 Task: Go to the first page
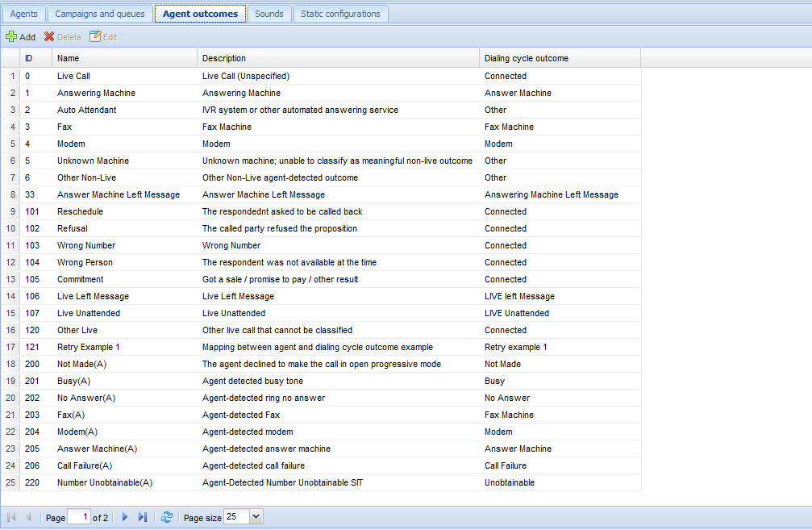point(11,517)
